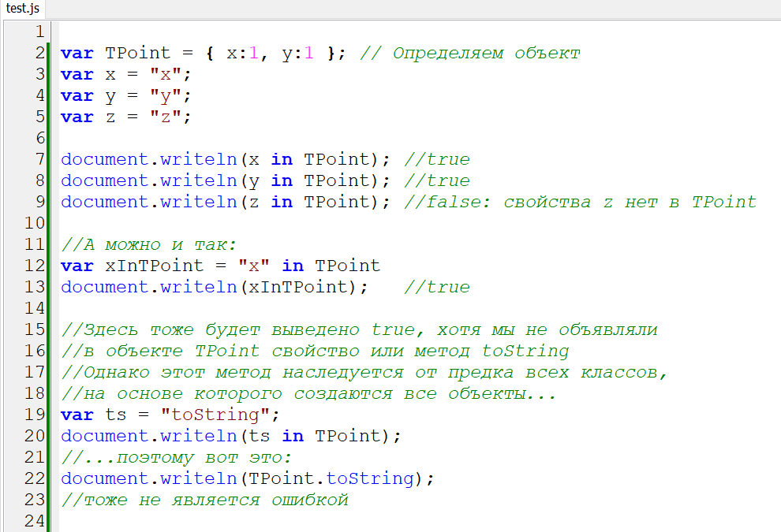Click the string "y" on line 4
781x532 pixels.
pos(166,95)
